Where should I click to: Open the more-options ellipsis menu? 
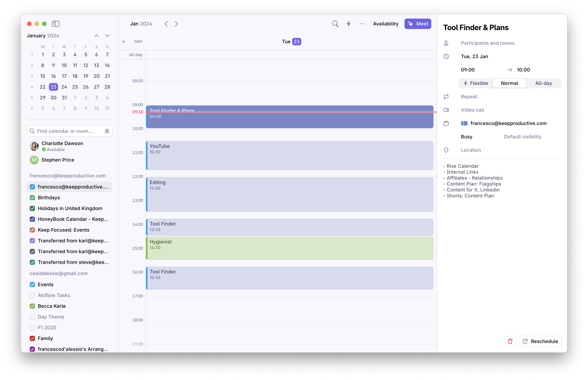362,24
